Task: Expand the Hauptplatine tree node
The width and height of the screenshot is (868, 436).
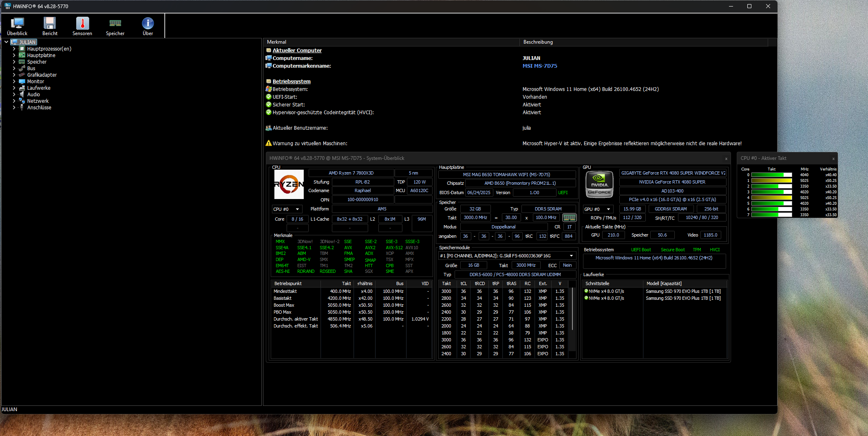Action: coord(14,55)
